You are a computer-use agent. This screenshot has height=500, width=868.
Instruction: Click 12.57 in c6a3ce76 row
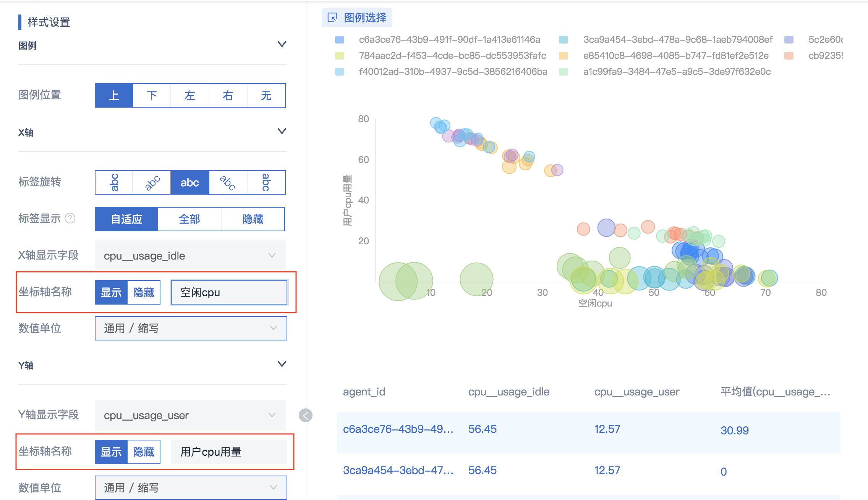point(607,429)
